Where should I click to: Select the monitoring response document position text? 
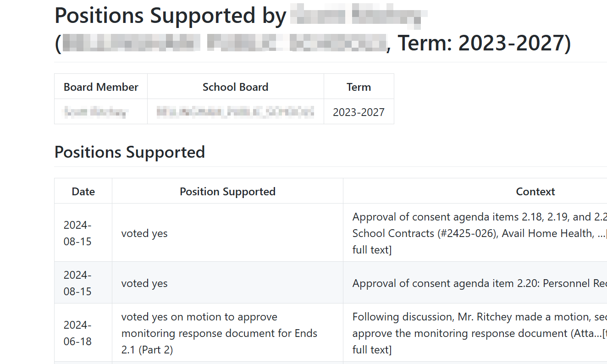(x=219, y=333)
